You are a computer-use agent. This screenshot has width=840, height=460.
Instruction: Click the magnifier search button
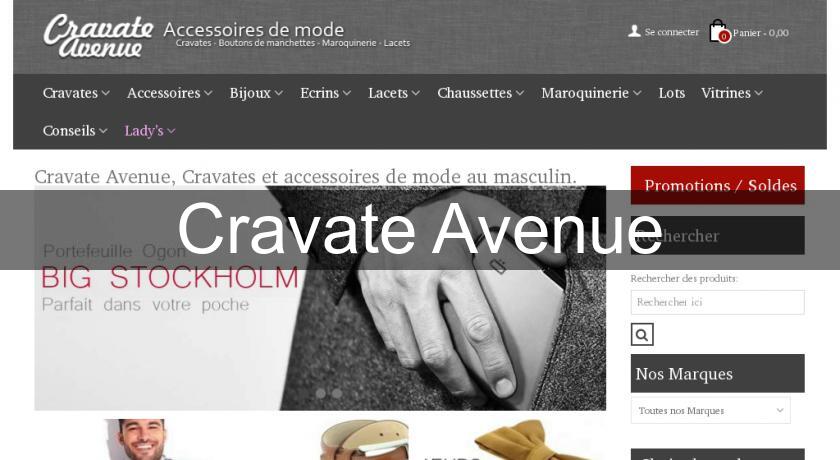click(642, 335)
